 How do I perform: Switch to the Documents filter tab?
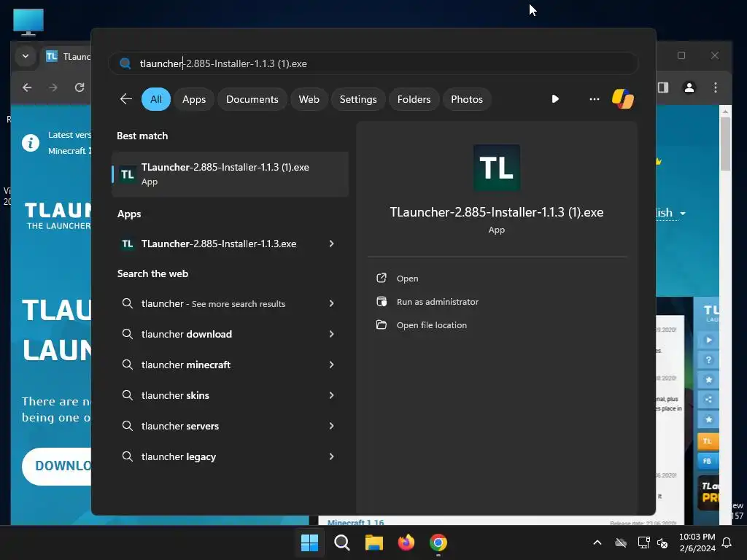tap(252, 99)
